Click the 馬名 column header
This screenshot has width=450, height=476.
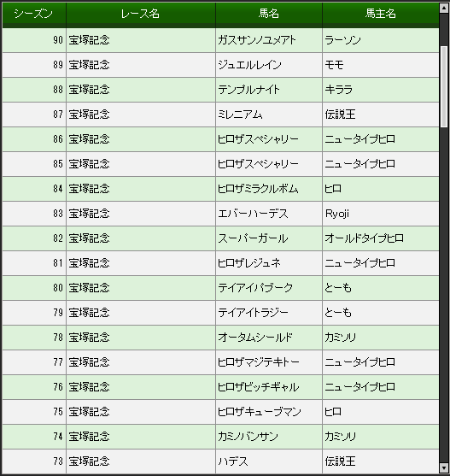click(x=269, y=14)
